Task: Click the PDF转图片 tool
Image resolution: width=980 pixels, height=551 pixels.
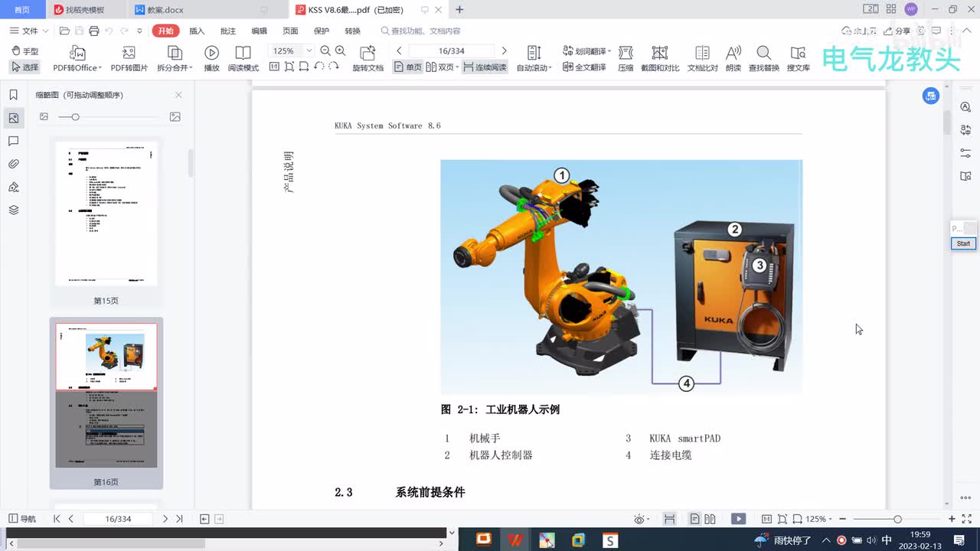Action: click(129, 59)
